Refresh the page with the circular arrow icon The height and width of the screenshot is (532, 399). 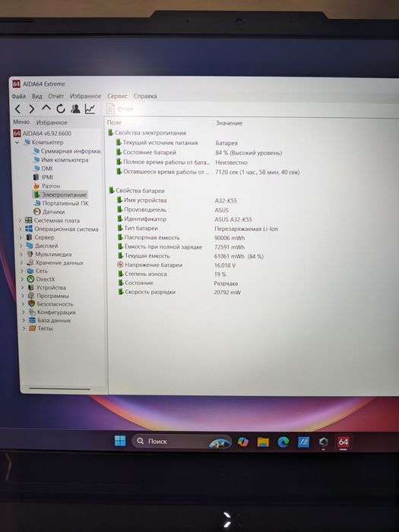pos(61,109)
